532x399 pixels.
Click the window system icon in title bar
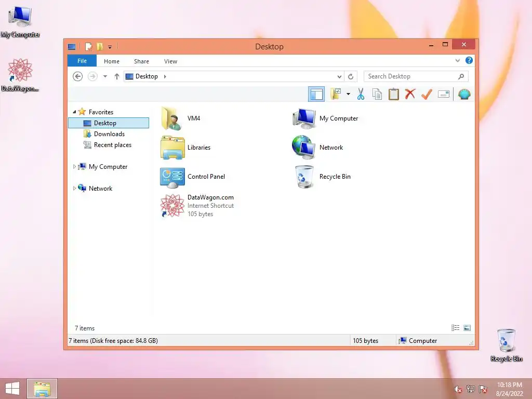pos(72,46)
